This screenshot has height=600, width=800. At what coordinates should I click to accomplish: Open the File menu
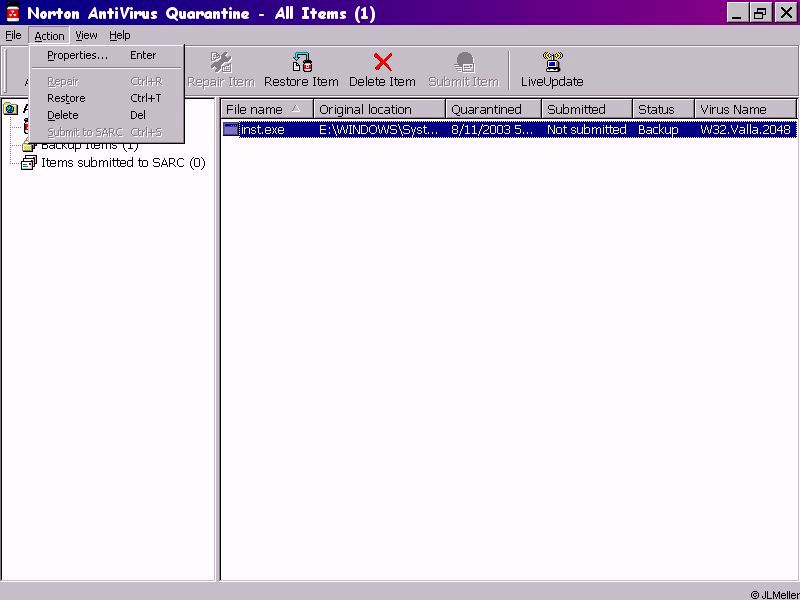[x=13, y=35]
